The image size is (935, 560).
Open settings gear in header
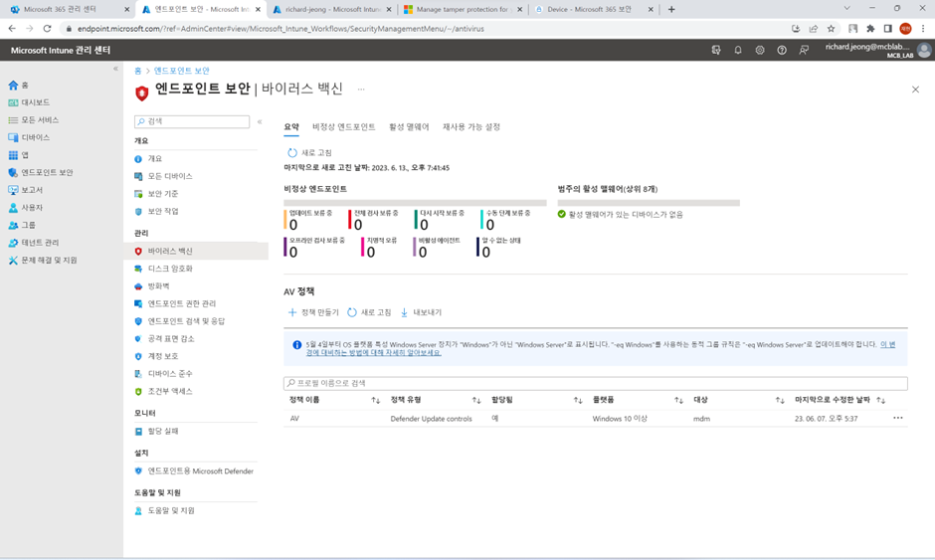pos(760,50)
